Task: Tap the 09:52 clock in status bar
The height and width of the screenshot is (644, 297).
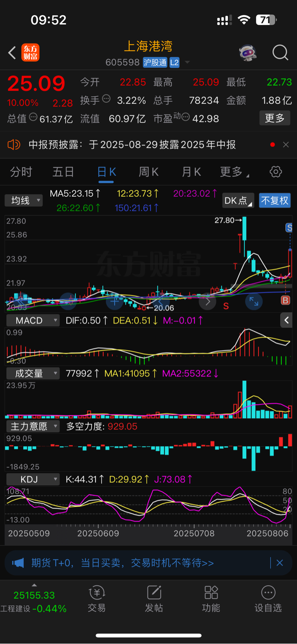Action: point(48,20)
